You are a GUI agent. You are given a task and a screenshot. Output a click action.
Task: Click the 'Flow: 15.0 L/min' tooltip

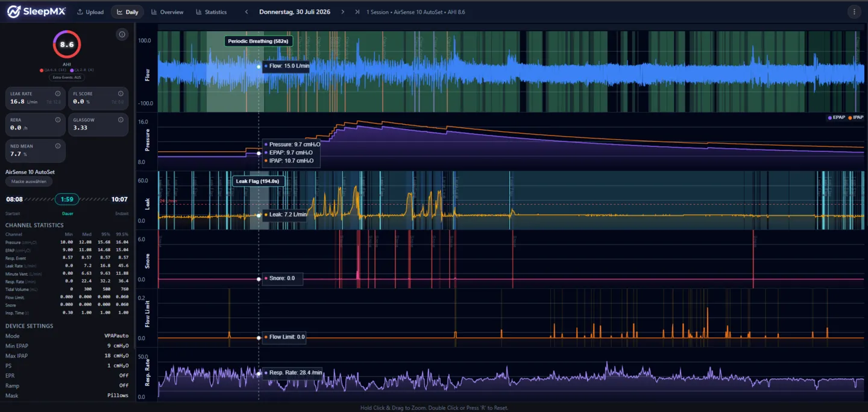pos(286,66)
